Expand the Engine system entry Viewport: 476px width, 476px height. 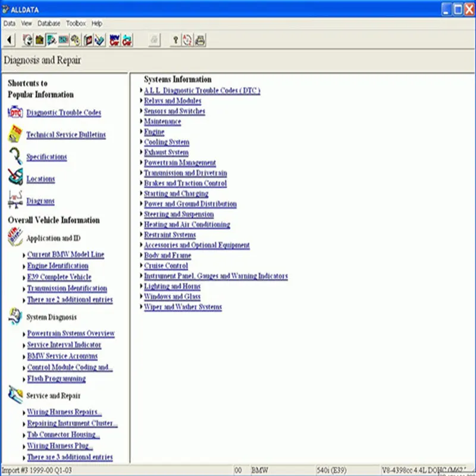(153, 131)
